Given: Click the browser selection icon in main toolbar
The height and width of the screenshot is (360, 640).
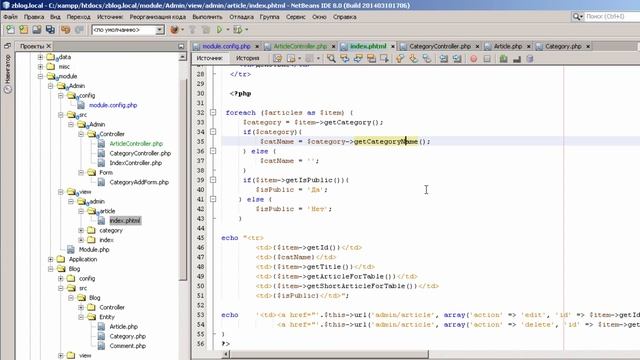Looking at the screenshot, I should (x=174, y=30).
